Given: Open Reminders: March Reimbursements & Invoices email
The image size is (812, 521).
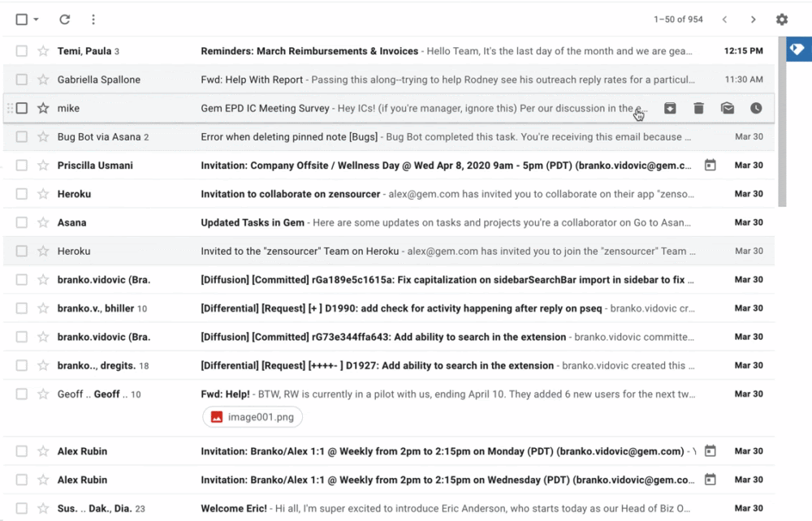Looking at the screenshot, I should [406, 51].
